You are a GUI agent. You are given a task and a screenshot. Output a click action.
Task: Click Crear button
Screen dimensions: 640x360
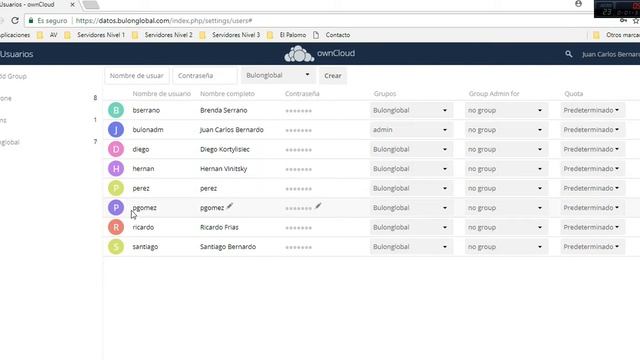(x=333, y=76)
